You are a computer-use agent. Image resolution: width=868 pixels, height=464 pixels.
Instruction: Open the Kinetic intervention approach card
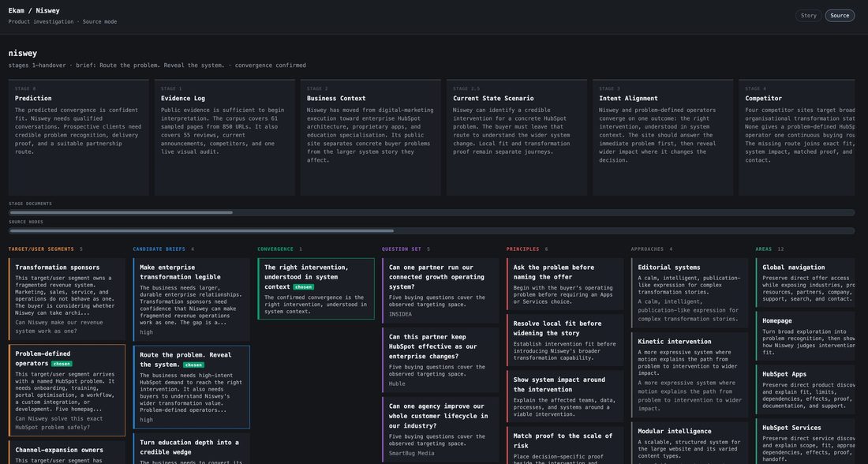(x=690, y=376)
